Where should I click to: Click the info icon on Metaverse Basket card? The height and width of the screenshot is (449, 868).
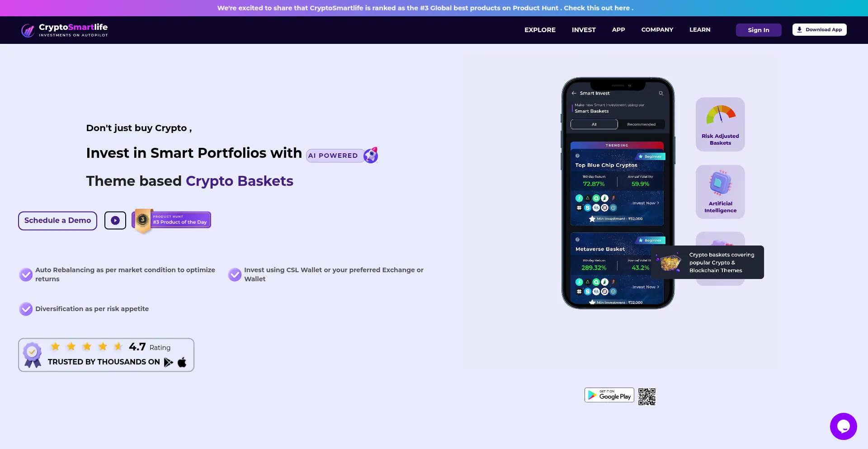pos(577,240)
